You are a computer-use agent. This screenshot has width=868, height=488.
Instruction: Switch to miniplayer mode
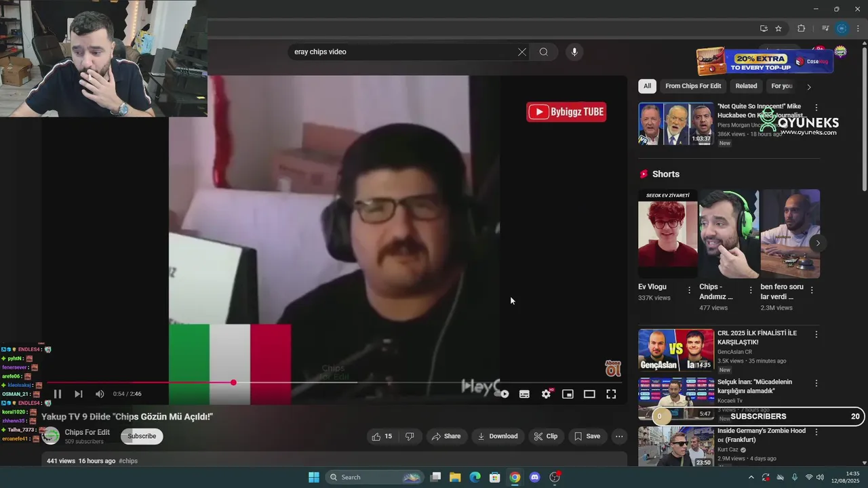tap(568, 394)
